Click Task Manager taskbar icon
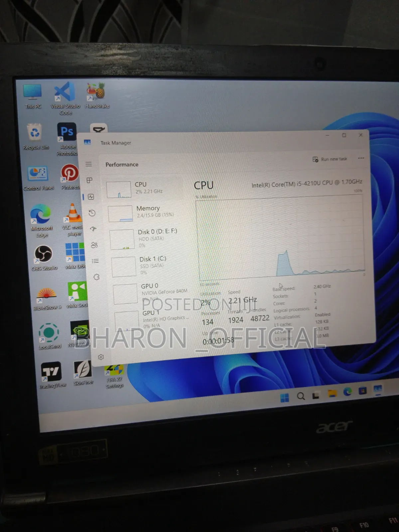Viewport: 399px width, 532px height. coord(378,389)
